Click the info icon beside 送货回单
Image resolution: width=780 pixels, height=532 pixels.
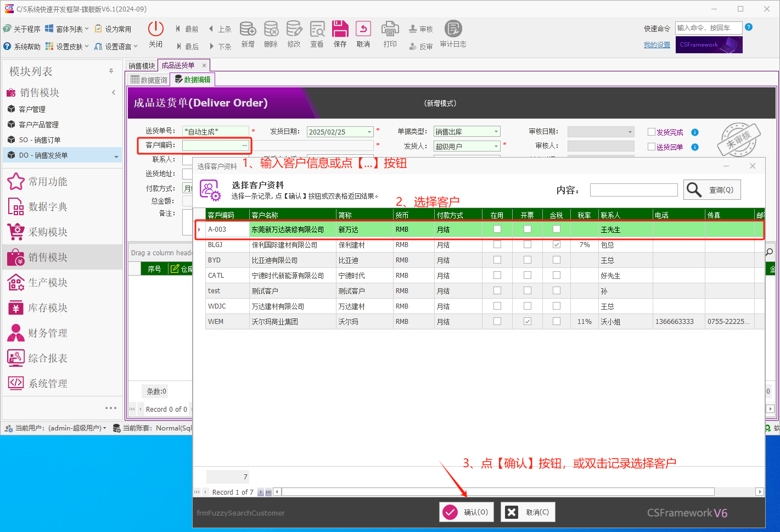coord(695,147)
